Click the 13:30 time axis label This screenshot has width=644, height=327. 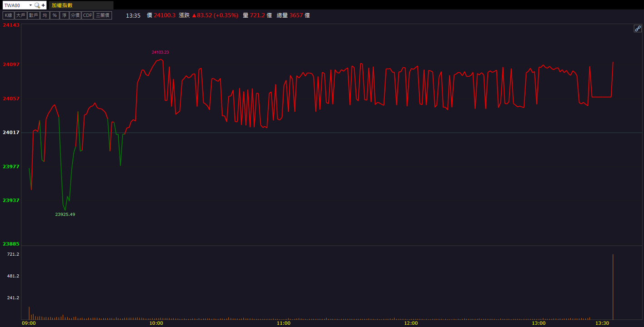tap(602, 323)
